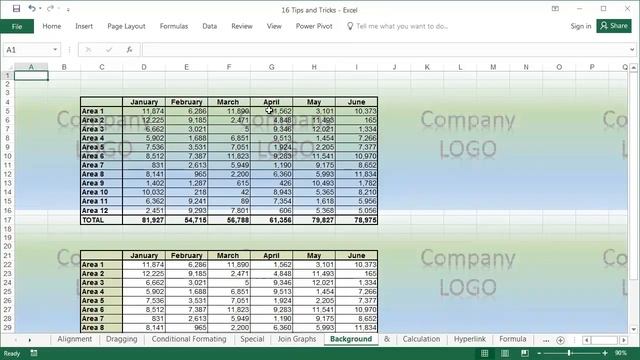The width and height of the screenshot is (640, 360).
Task: Click the Area 3 label in second table
Action: click(x=101, y=282)
